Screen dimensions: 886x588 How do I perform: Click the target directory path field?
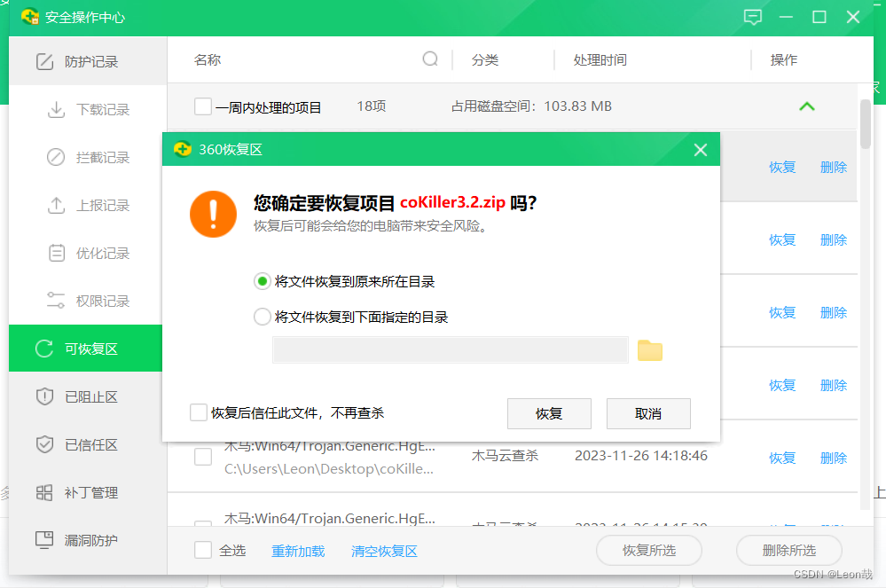451,349
